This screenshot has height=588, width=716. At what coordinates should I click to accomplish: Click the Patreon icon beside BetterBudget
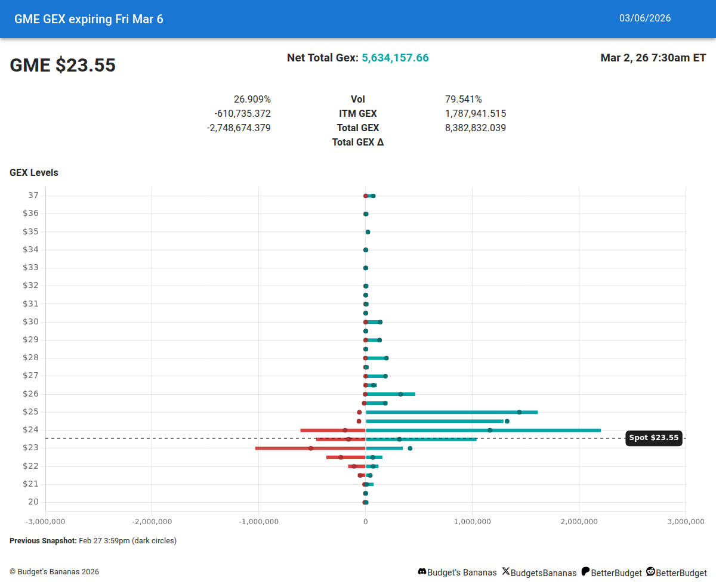(x=585, y=571)
